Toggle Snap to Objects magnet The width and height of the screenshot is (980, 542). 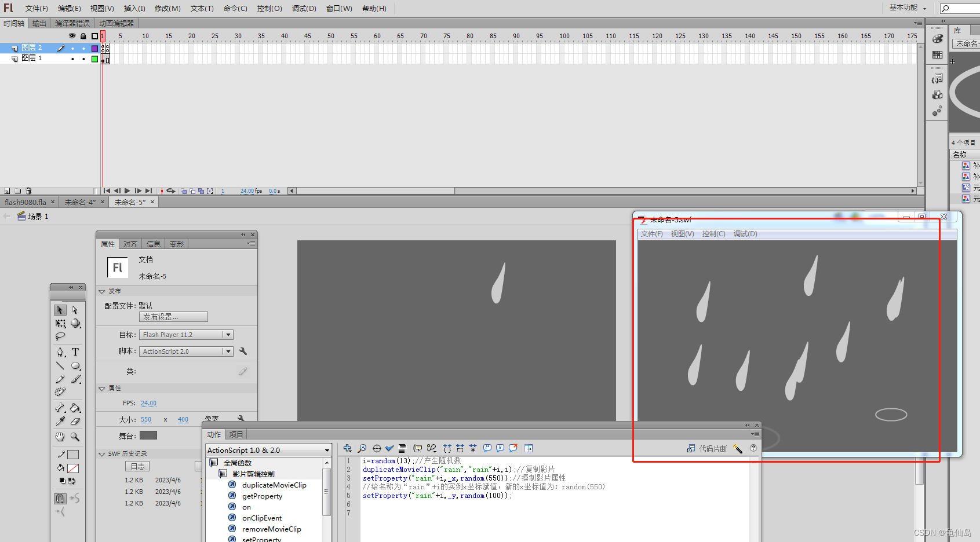click(x=60, y=498)
